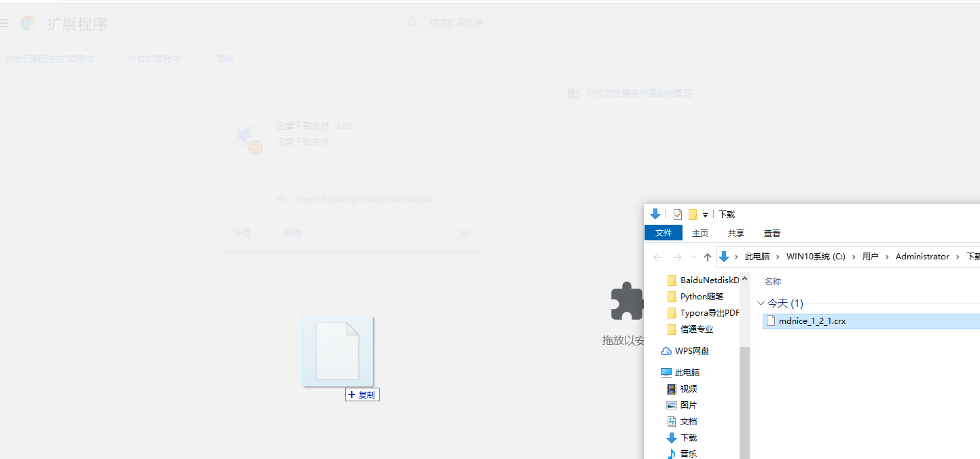The height and width of the screenshot is (459, 980).
Task: Click 移除 on 迅雷下载支持 extension
Action: pos(293,233)
